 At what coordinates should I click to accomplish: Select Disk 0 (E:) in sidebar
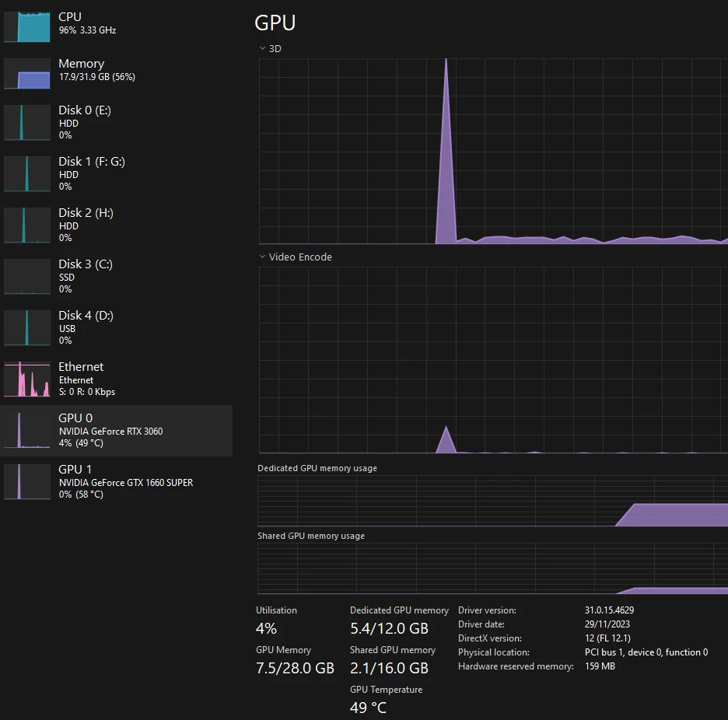(116, 122)
